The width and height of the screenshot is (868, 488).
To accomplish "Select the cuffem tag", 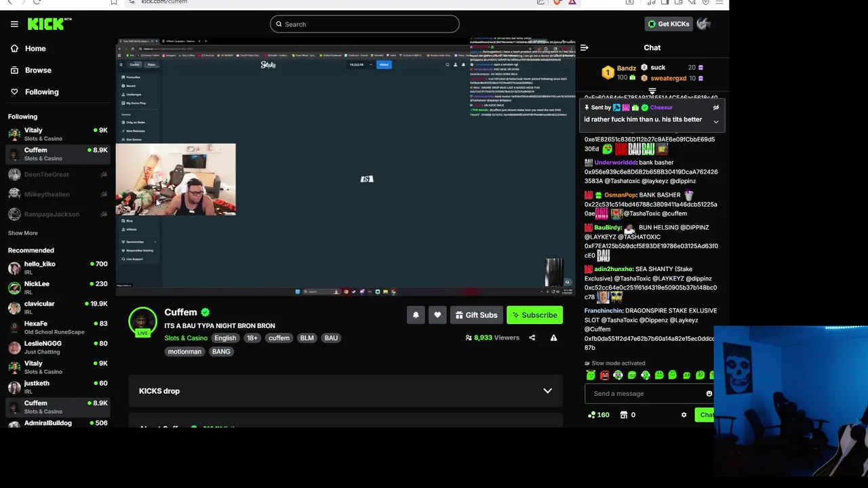I will click(x=279, y=338).
